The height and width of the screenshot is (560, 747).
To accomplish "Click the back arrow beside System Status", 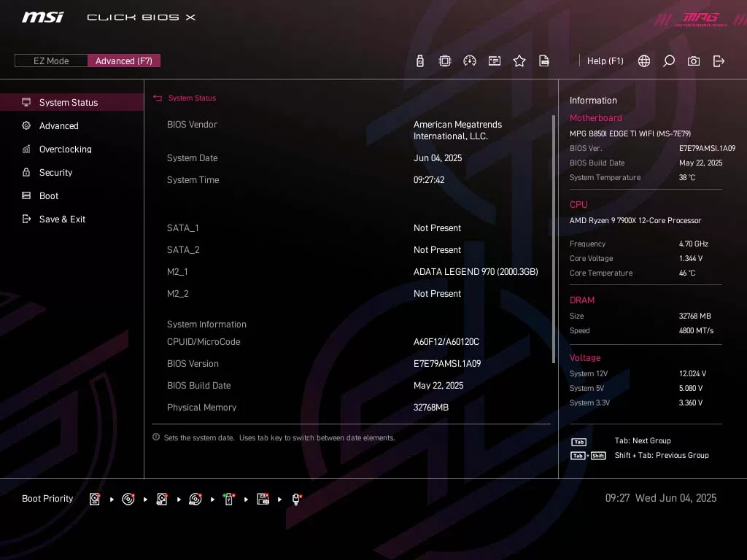I will click(158, 98).
